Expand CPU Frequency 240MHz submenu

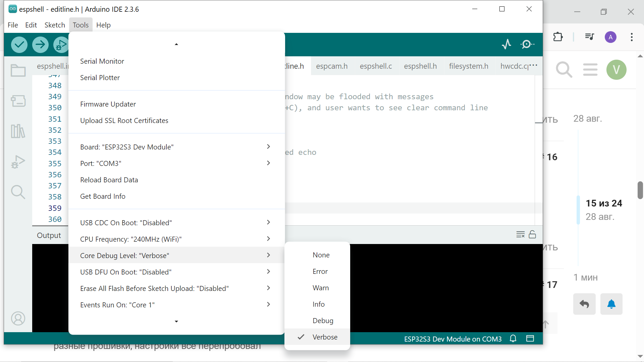pos(176,239)
